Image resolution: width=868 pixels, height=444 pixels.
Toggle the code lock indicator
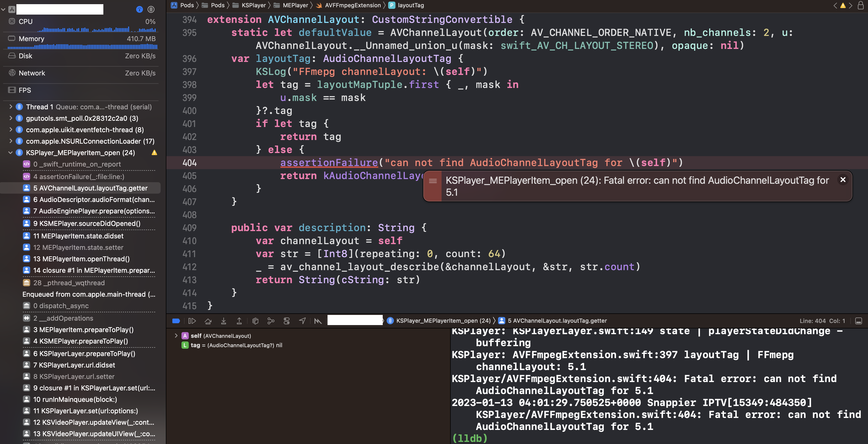point(861,5)
